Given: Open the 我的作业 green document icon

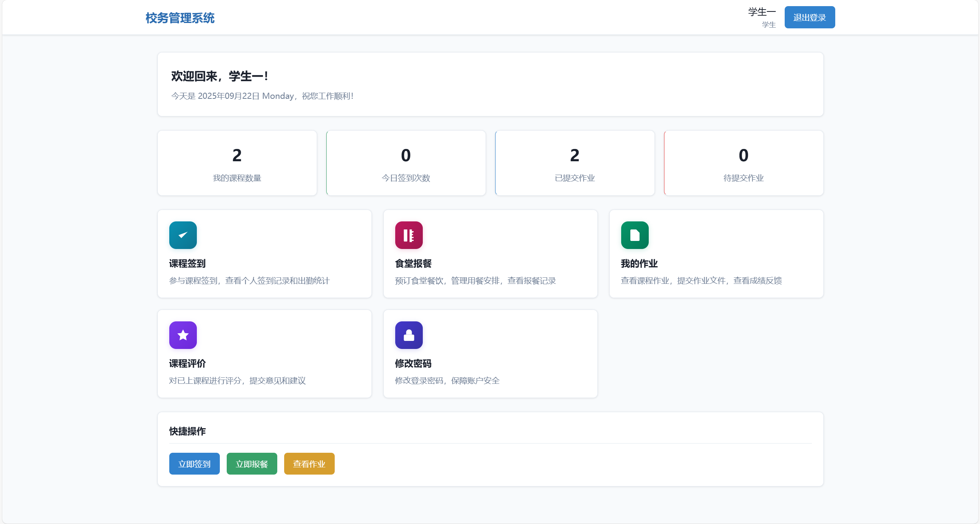Looking at the screenshot, I should tap(635, 235).
